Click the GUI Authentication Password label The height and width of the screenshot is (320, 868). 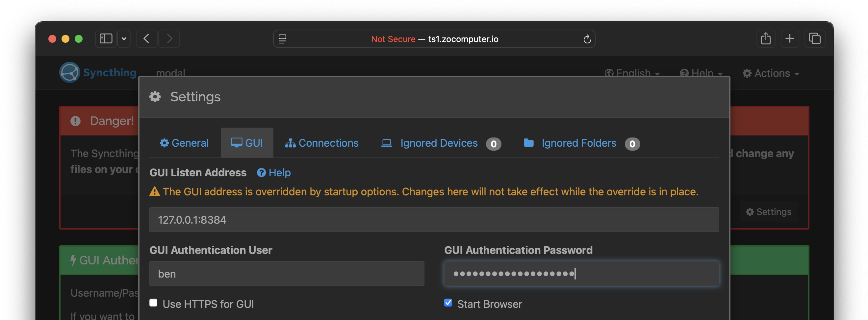click(x=518, y=250)
